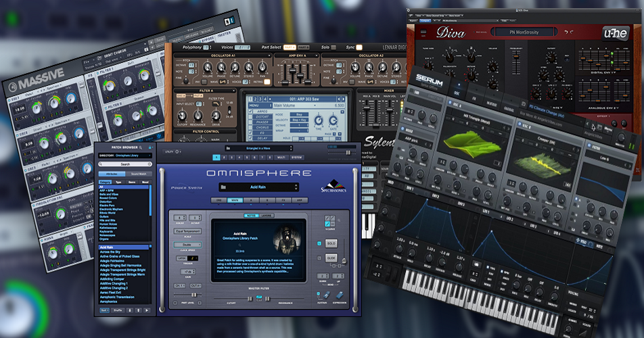The width and height of the screenshot is (644, 338).
Task: Select Bells and Vibes category
Action: [x=109, y=195]
